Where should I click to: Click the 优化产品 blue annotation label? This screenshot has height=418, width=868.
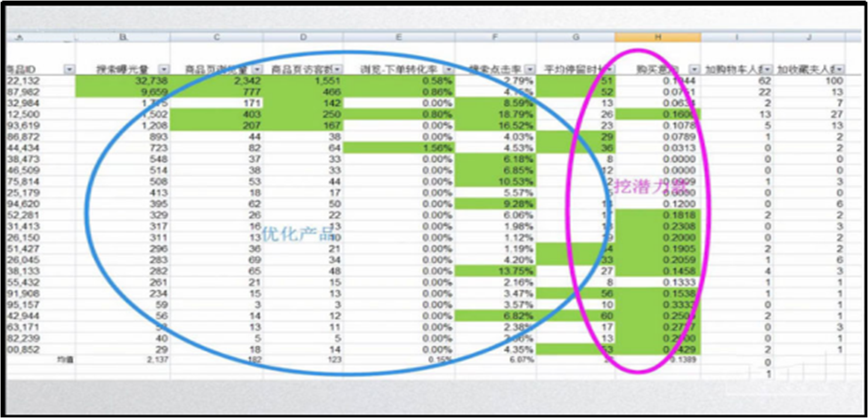point(297,234)
